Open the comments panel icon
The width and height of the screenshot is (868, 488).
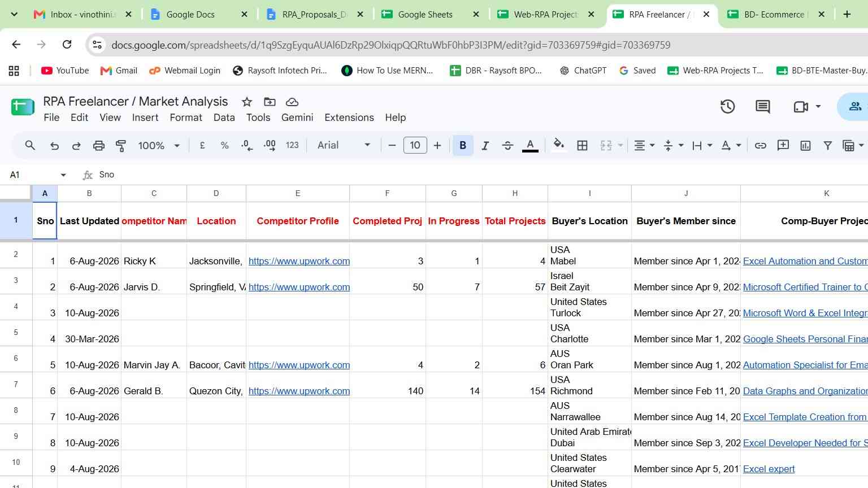[x=762, y=107]
